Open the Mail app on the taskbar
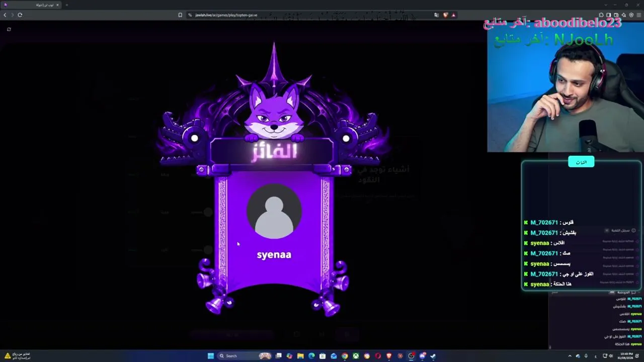 334,356
